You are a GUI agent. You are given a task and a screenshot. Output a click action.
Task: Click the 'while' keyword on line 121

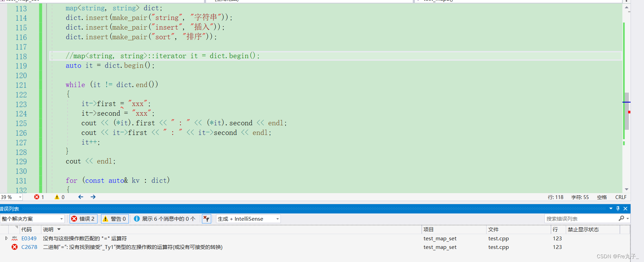tap(75, 85)
